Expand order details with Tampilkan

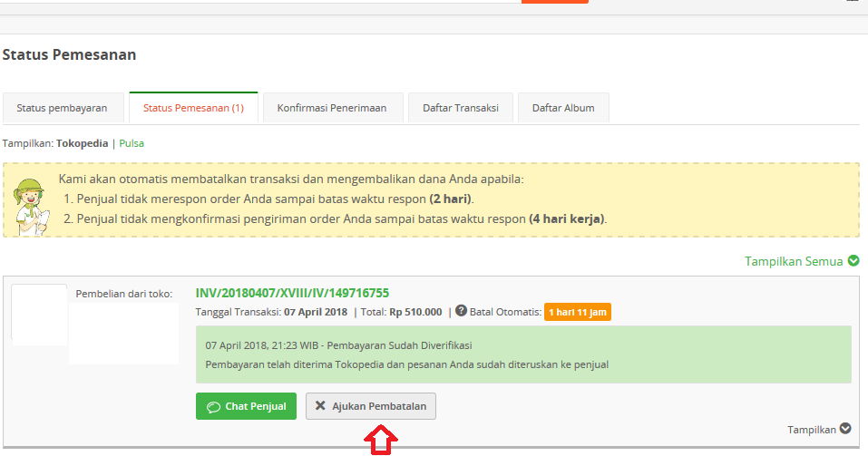tap(812, 430)
